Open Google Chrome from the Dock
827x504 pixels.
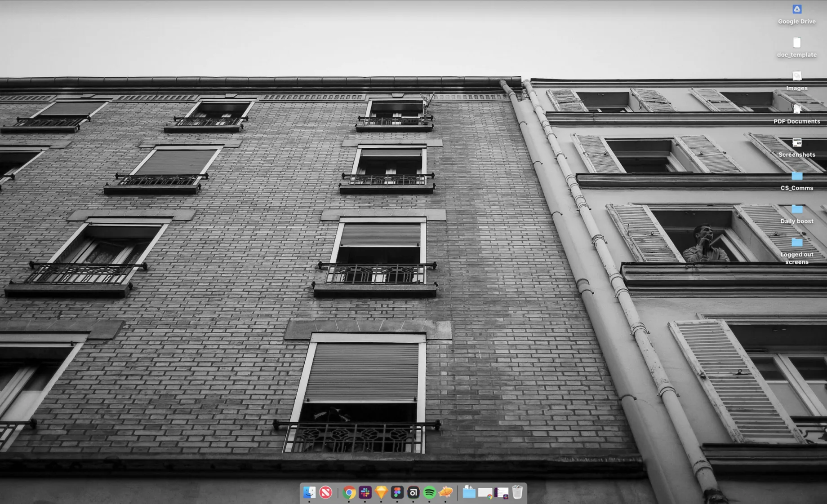(349, 492)
